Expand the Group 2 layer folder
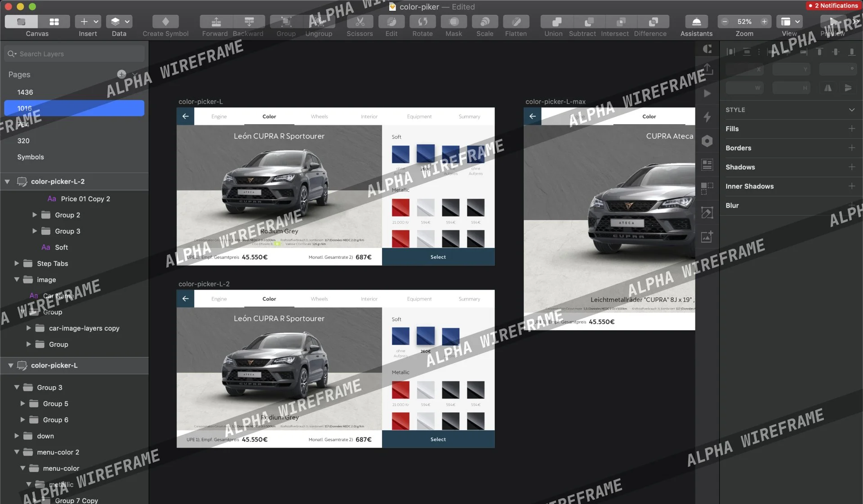 coord(35,215)
